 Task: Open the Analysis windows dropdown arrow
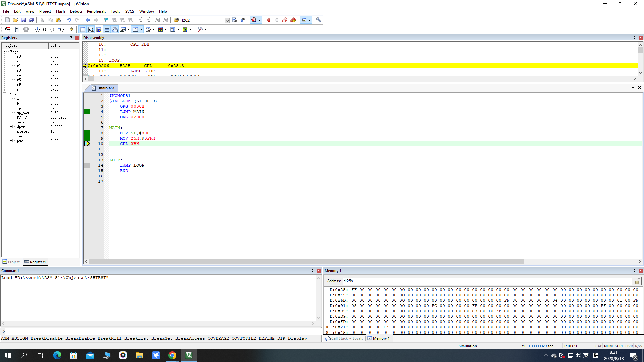point(166,29)
